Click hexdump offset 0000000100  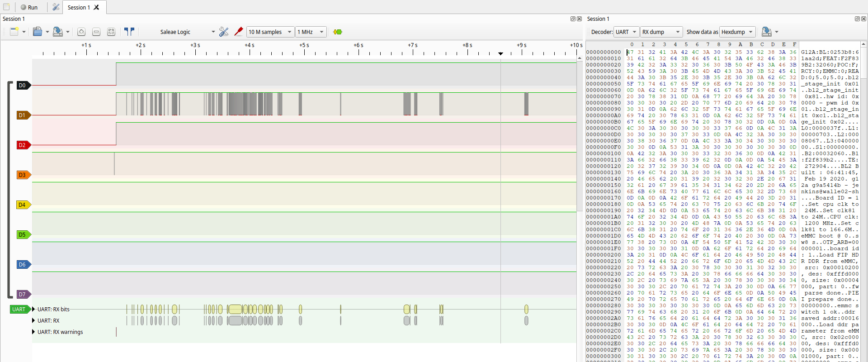pyautogui.click(x=604, y=153)
